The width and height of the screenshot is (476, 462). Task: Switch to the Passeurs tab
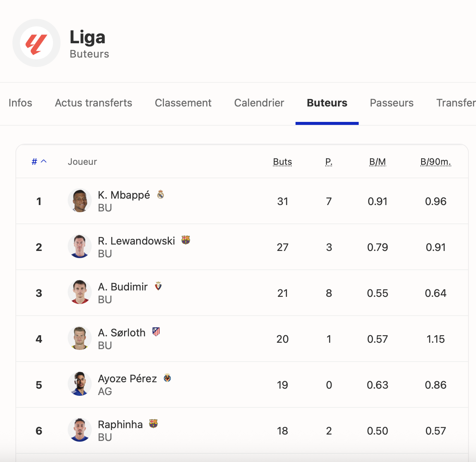click(391, 103)
